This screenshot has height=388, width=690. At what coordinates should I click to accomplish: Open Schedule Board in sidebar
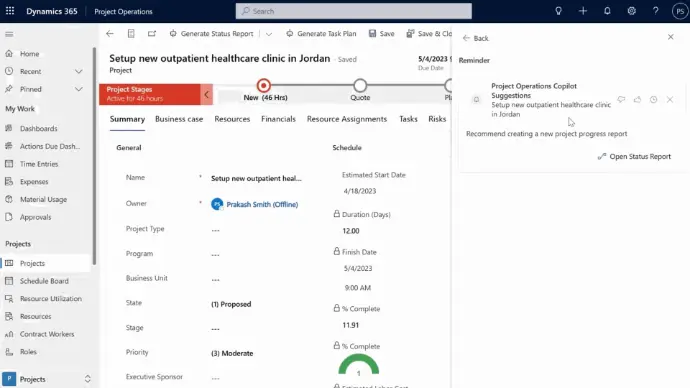pyautogui.click(x=44, y=281)
